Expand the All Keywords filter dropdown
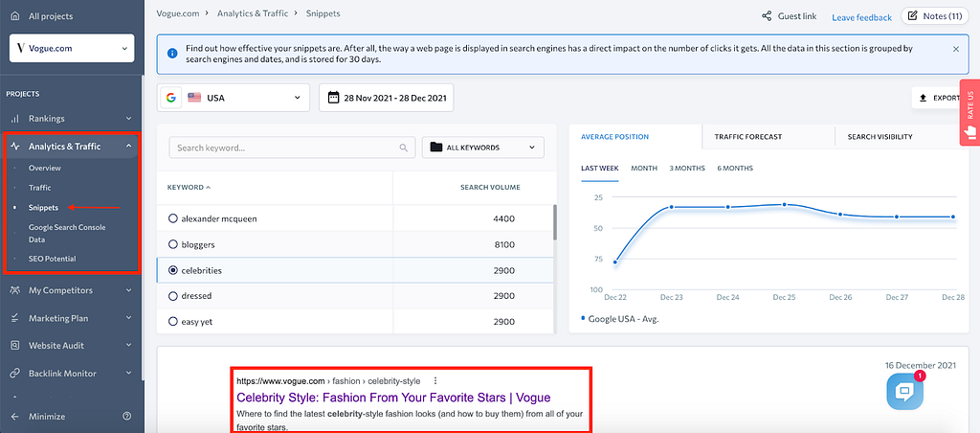The height and width of the screenshot is (433, 980). 483,148
